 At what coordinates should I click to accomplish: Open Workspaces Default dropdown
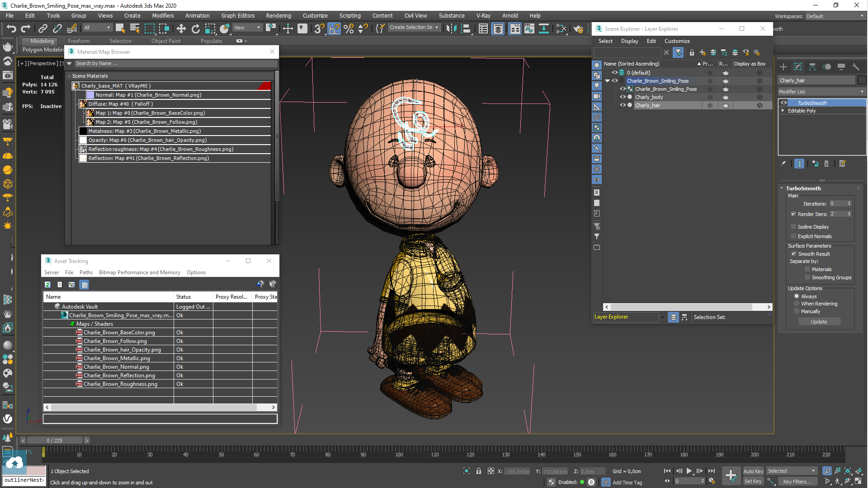tap(835, 16)
